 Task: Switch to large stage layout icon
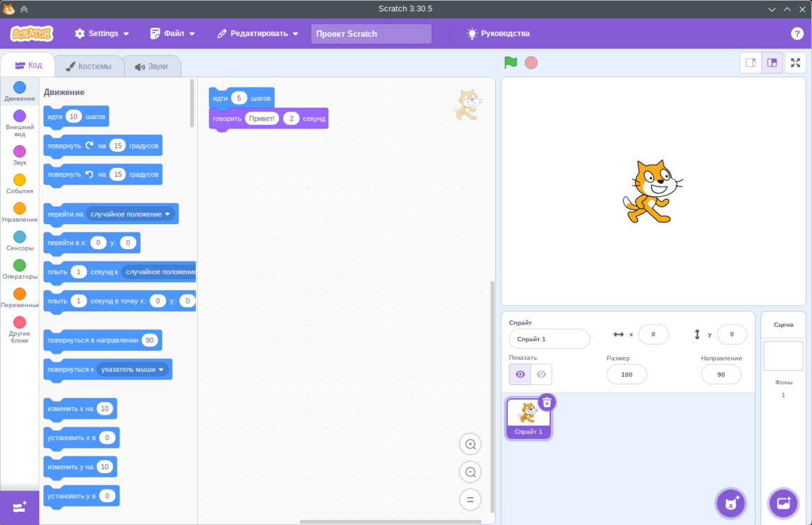tap(772, 63)
